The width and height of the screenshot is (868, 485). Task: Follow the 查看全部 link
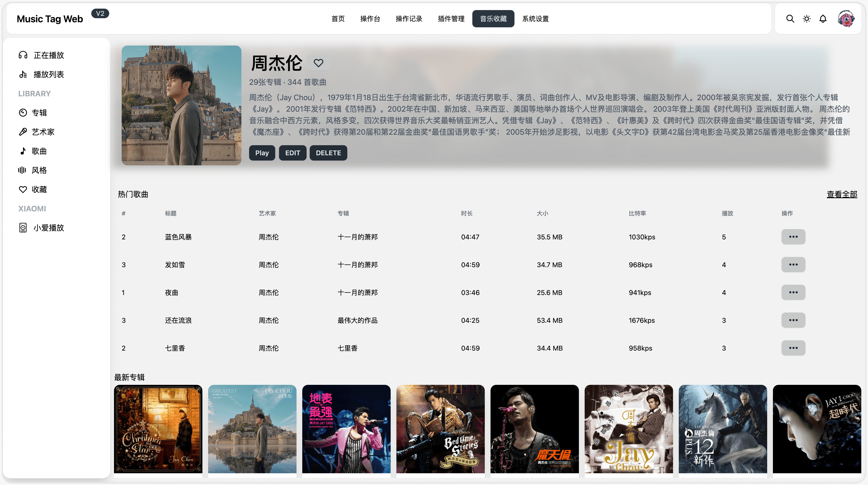[x=842, y=194]
